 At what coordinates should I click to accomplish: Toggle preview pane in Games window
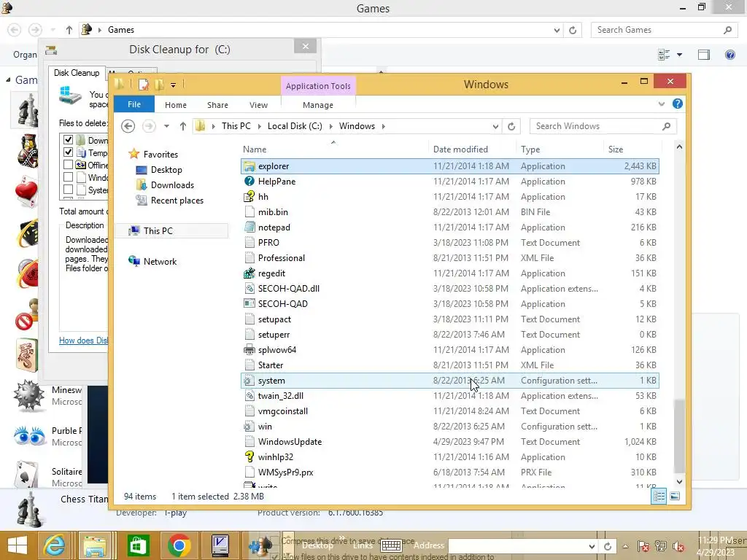tap(704, 55)
